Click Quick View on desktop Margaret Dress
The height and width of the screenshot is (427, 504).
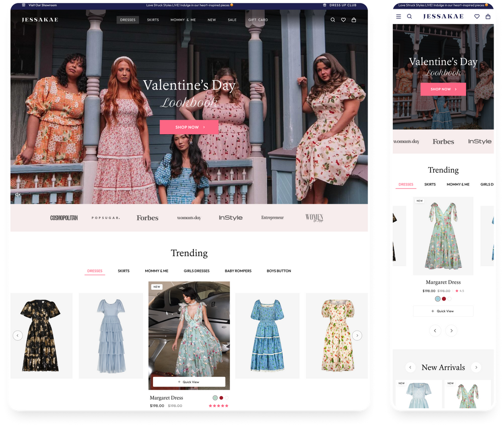(189, 382)
